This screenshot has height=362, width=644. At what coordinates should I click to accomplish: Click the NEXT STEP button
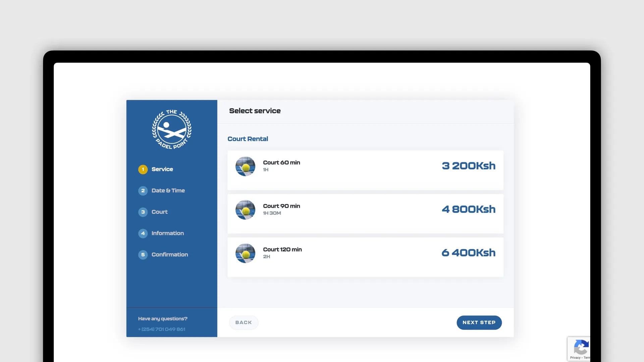coord(479,322)
